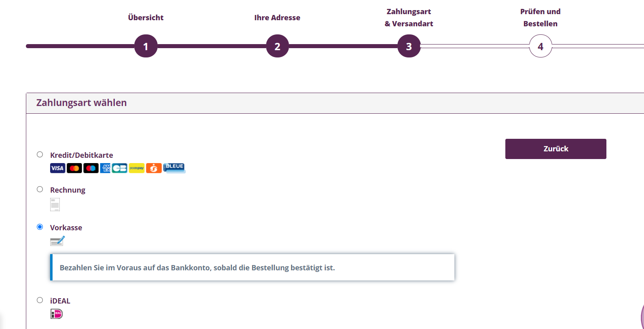This screenshot has width=644, height=329.
Task: Click the Carte Bleue logo
Action: pos(174,168)
